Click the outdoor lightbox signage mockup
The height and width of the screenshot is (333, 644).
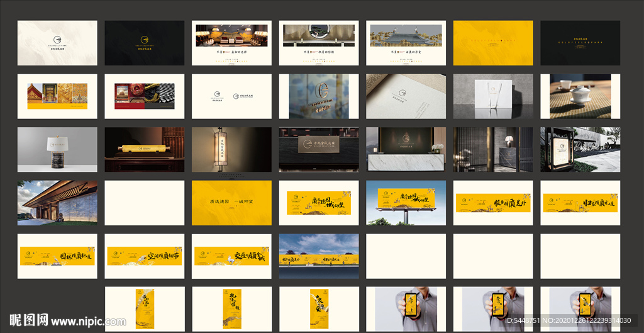pyautogui.click(x=580, y=150)
